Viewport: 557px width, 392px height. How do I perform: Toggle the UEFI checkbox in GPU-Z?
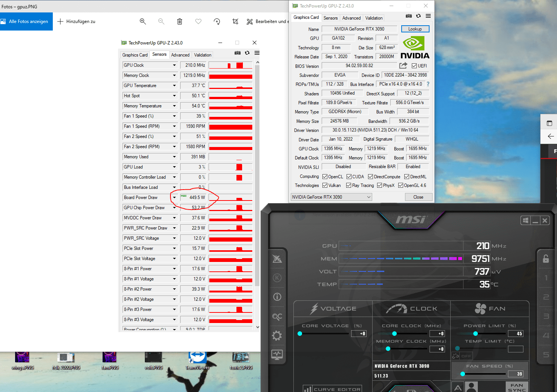pyautogui.click(x=414, y=66)
